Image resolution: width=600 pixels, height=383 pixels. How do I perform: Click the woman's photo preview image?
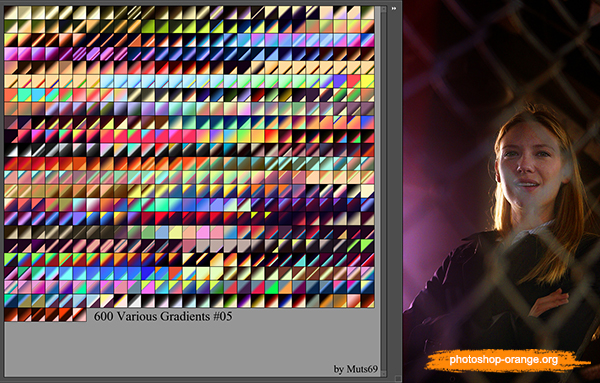[x=501, y=191]
